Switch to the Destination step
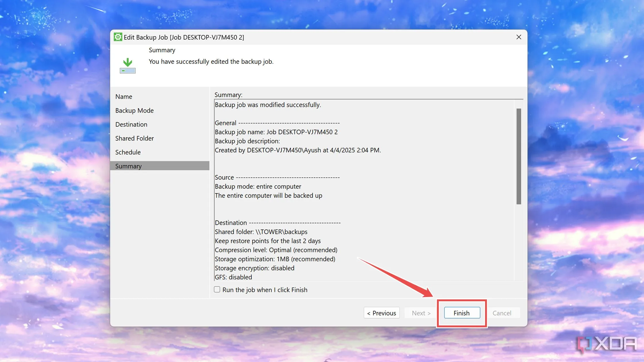This screenshot has width=644, height=362. [x=131, y=124]
